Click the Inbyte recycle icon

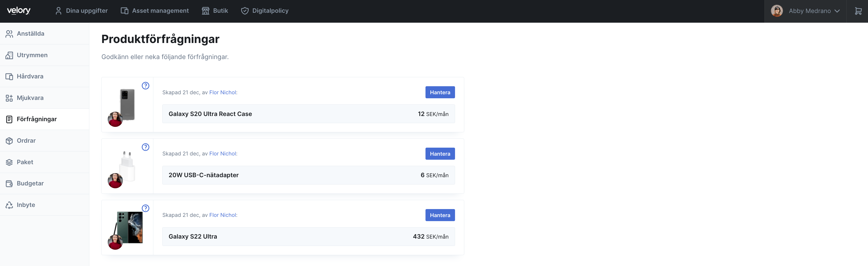(9, 205)
